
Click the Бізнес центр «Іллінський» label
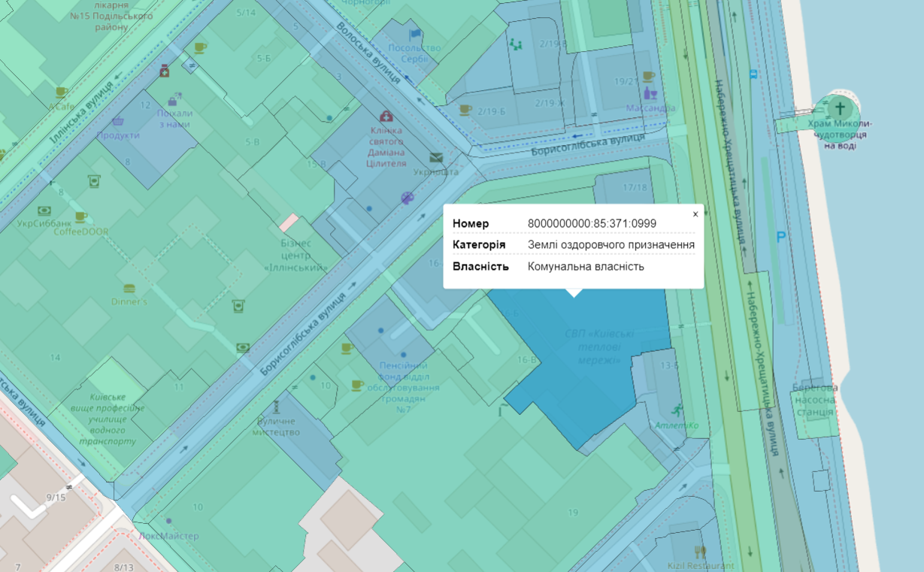(x=295, y=256)
